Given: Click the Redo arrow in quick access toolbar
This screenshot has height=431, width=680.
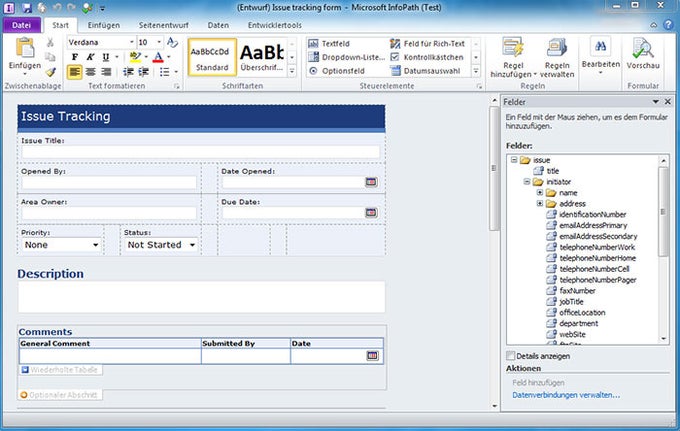Looking at the screenshot, I should click(x=72, y=7).
